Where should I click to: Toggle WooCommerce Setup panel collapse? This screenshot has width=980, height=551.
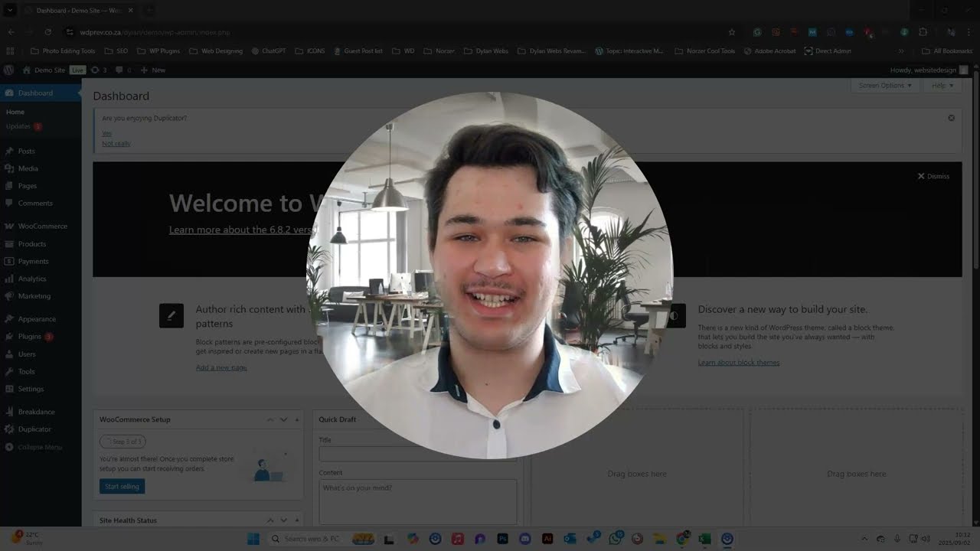(297, 419)
